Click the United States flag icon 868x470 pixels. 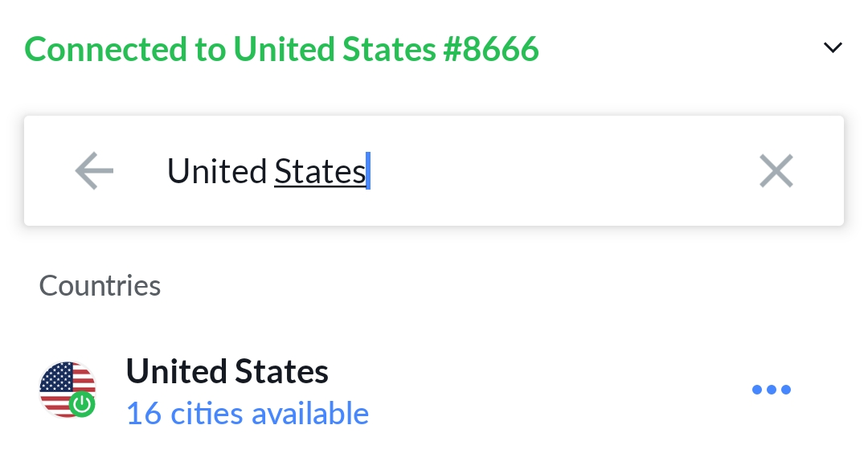[x=64, y=386]
